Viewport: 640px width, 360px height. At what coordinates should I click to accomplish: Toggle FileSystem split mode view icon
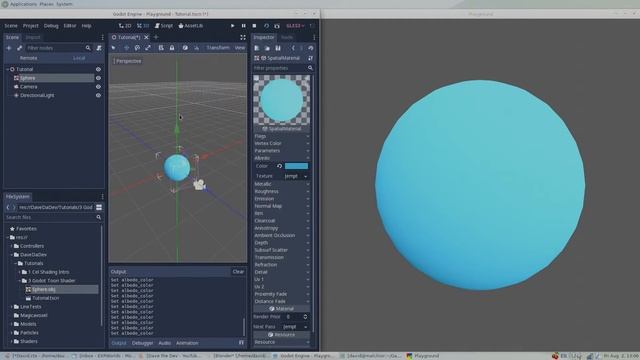point(99,207)
